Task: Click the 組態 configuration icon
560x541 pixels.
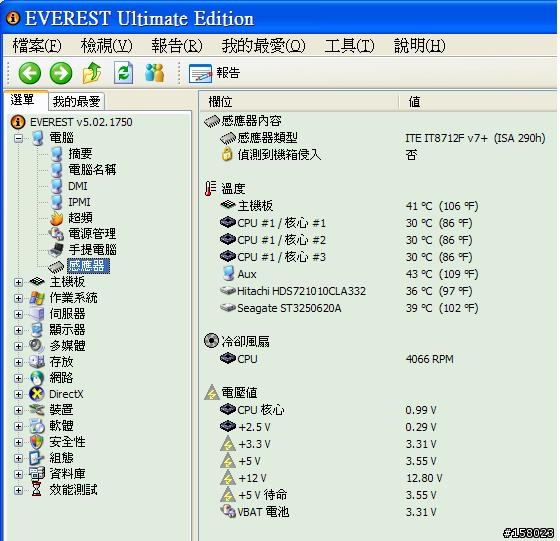Action: [x=37, y=458]
